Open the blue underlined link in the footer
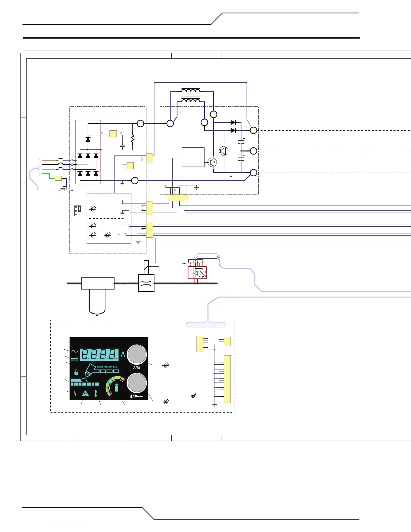The width and height of the screenshot is (411, 532). (66, 529)
